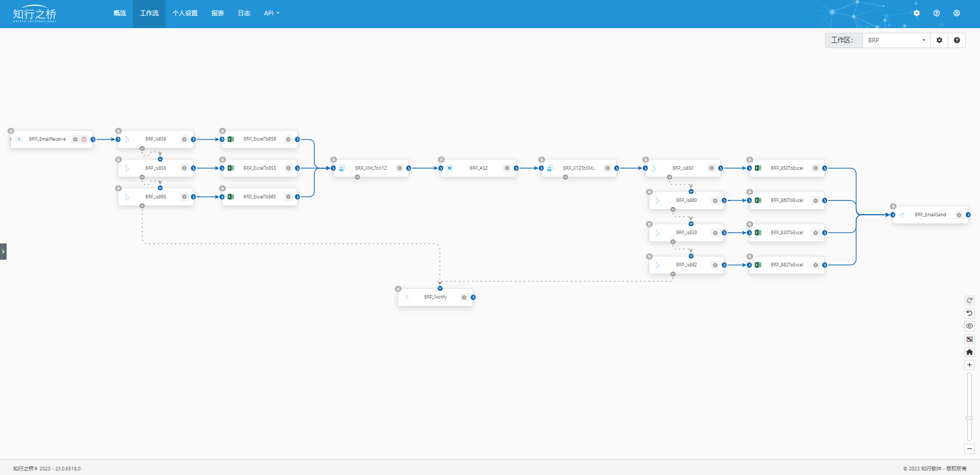
Task: Open workspace settings gear beside BRP dropdown
Action: coord(939,40)
